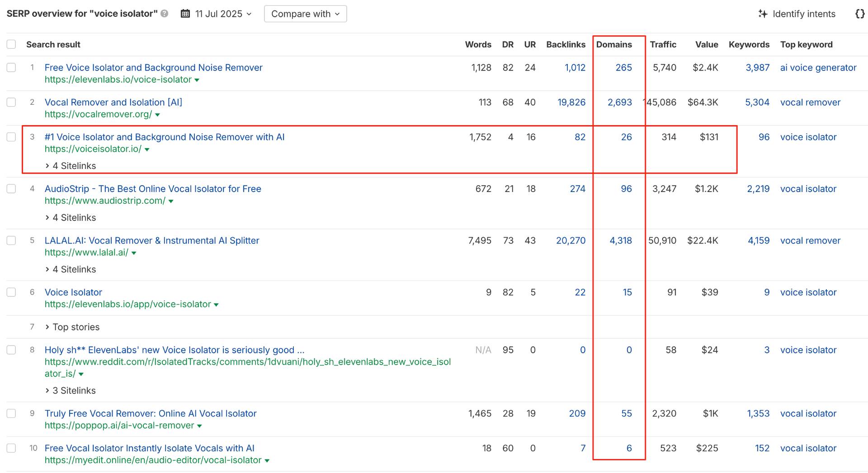868x473 pixels.
Task: Open URL dropdown arrow for myedit.online
Action: pyautogui.click(x=267, y=461)
